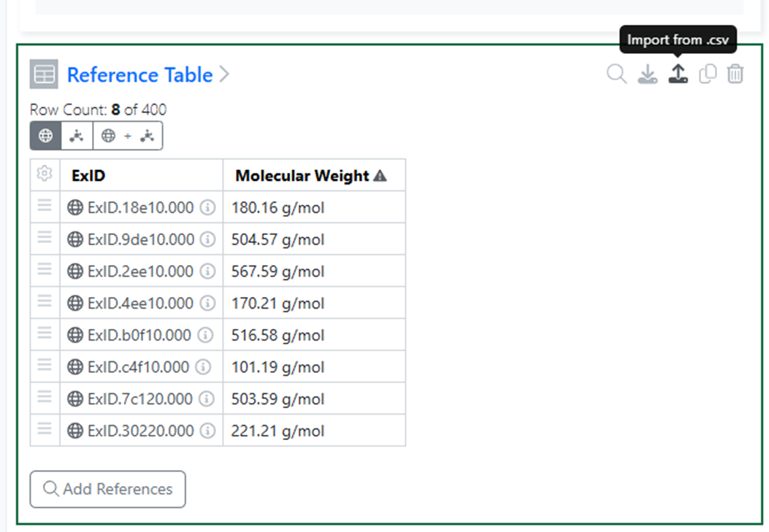The width and height of the screenshot is (769, 532).
Task: Enable combined globe plus molecule view
Action: (128, 136)
